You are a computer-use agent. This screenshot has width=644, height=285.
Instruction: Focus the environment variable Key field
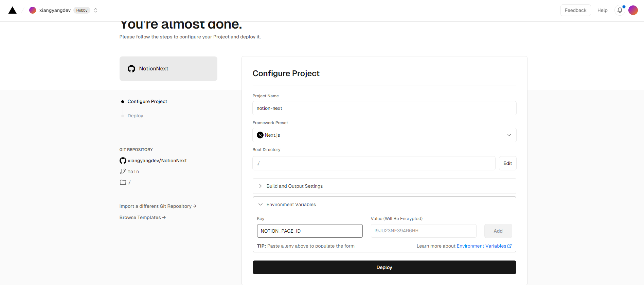click(x=310, y=231)
